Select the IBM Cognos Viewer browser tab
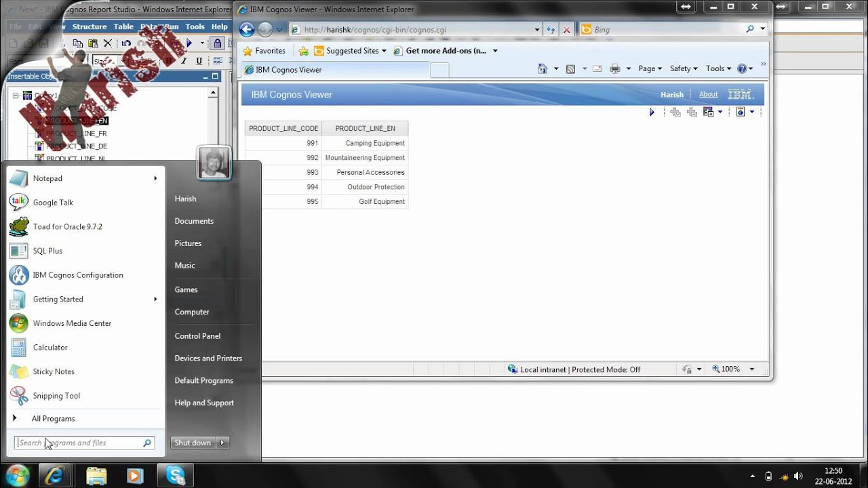The image size is (868, 488). (x=335, y=70)
